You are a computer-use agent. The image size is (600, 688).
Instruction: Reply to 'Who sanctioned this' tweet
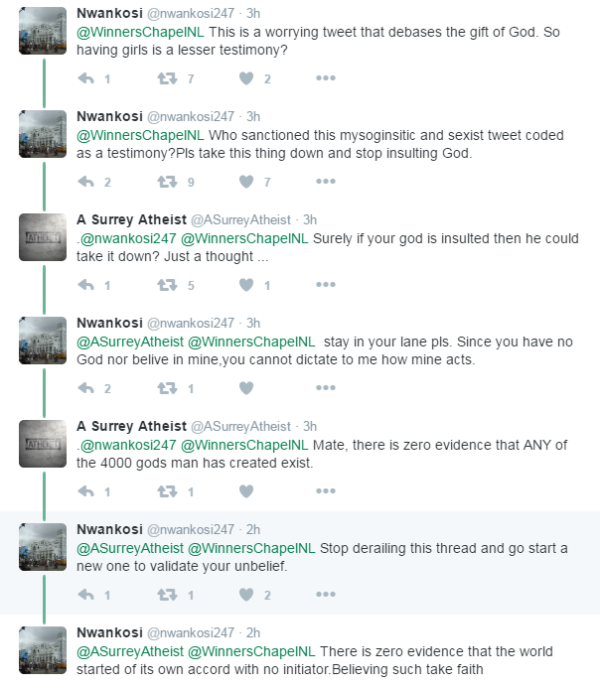click(86, 181)
